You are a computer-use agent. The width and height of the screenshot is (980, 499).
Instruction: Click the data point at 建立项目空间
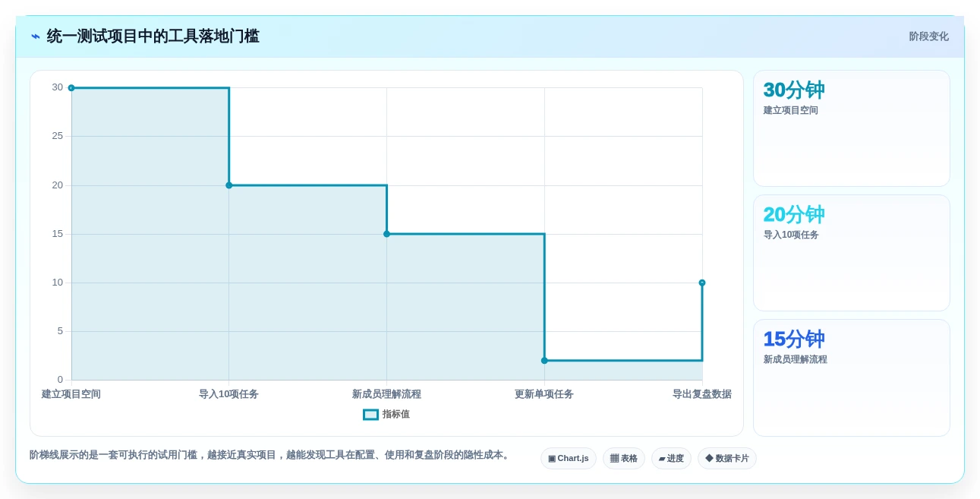pos(71,88)
